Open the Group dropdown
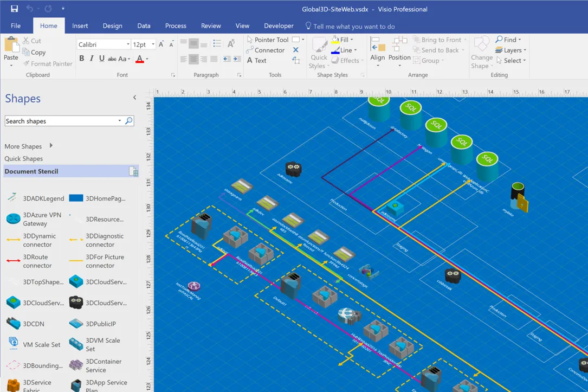Image resolution: width=588 pixels, height=392 pixels. click(428, 60)
